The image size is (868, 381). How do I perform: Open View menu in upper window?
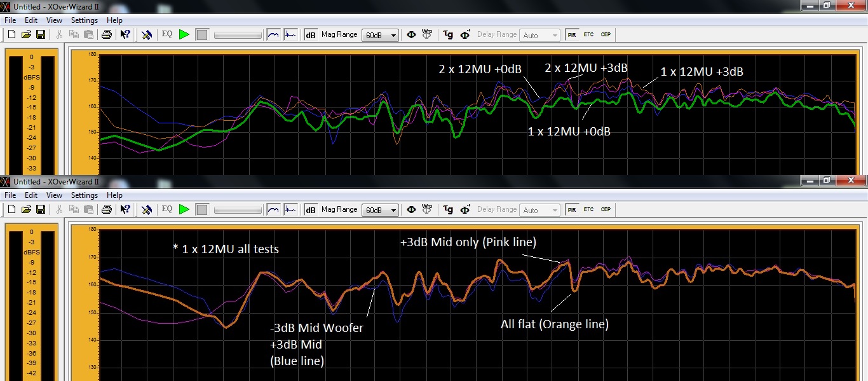point(54,20)
